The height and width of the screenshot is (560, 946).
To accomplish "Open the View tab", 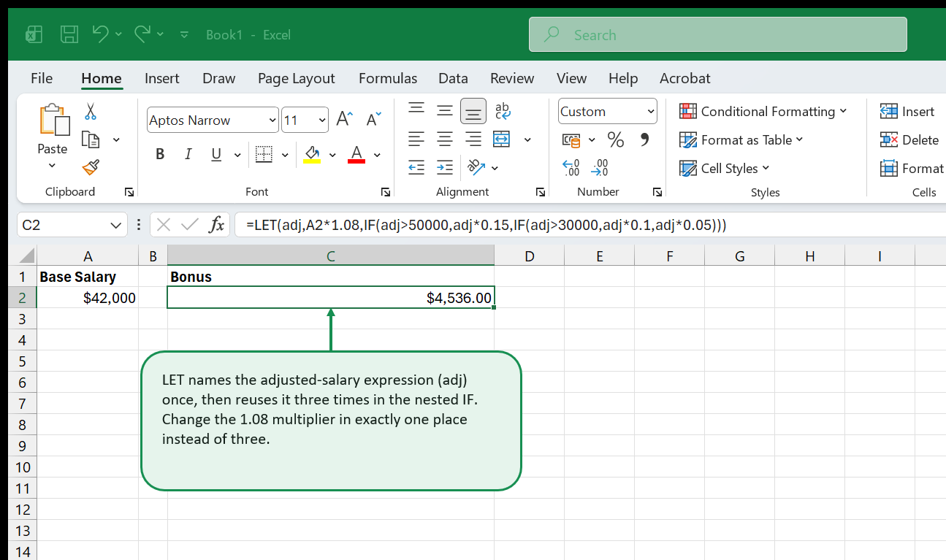I will coord(571,78).
